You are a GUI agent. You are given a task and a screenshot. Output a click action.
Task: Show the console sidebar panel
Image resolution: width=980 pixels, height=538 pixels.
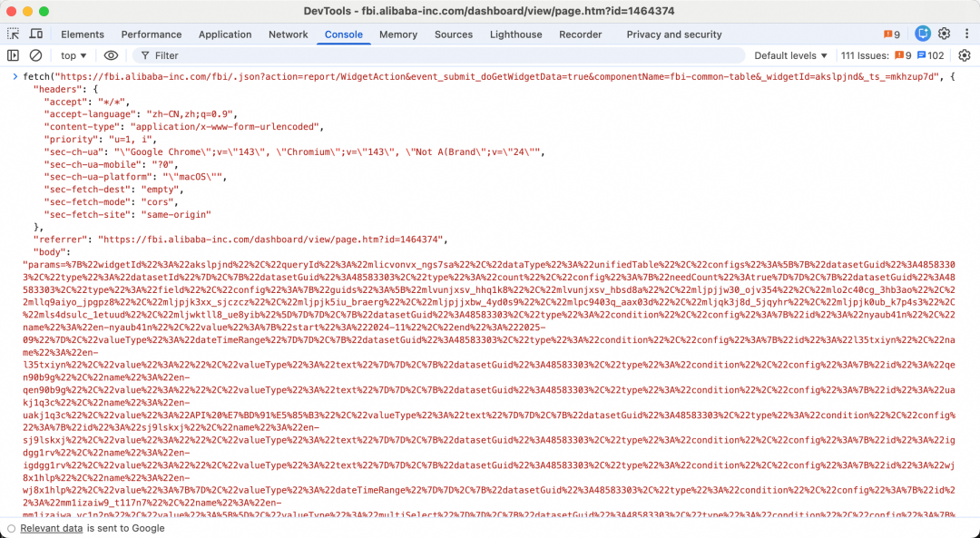(x=14, y=55)
